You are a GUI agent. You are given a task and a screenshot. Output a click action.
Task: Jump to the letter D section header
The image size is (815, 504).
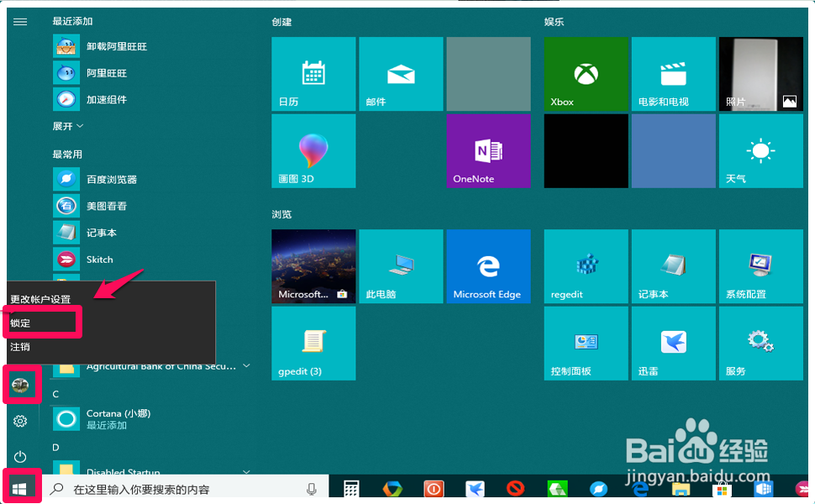[x=55, y=448]
